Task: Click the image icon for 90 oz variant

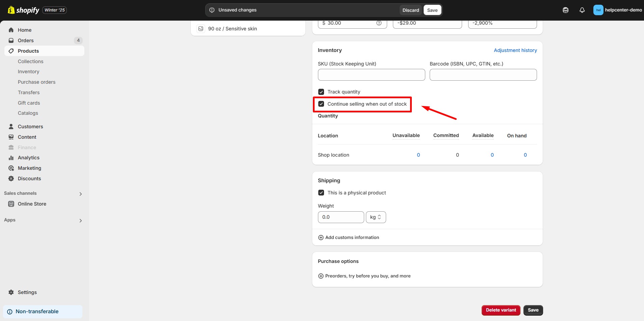Action: pyautogui.click(x=201, y=29)
